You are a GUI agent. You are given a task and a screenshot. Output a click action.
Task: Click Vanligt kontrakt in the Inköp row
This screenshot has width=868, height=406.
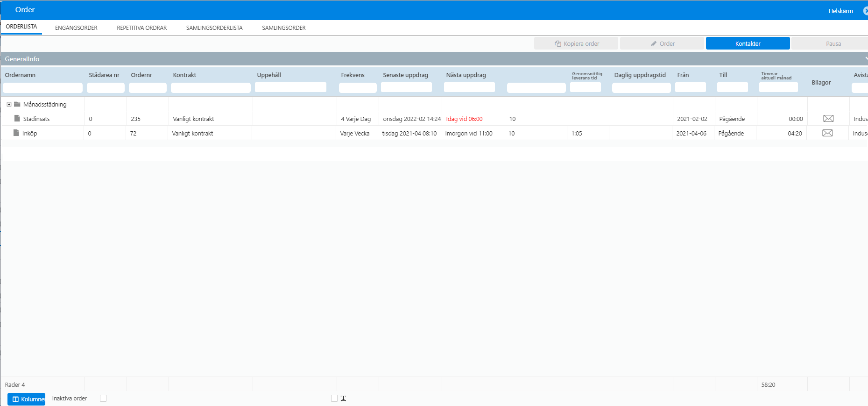(192, 133)
